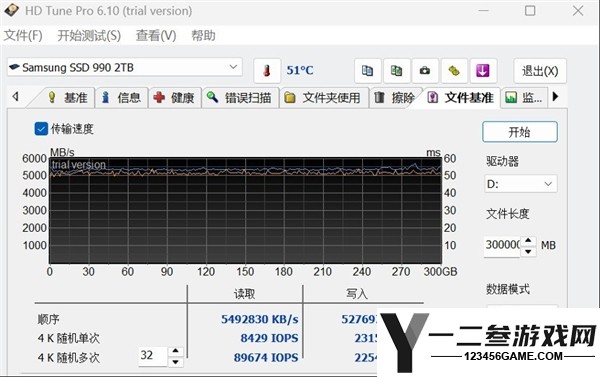Screen dimensions: 600x377
Task: Click the 开始 start button
Action: [x=520, y=132]
